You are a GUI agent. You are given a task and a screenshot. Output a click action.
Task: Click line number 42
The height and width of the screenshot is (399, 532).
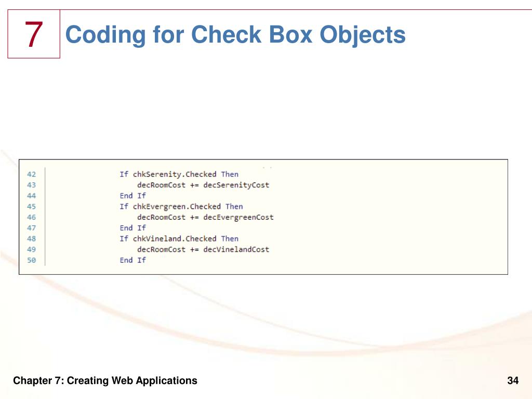point(31,175)
